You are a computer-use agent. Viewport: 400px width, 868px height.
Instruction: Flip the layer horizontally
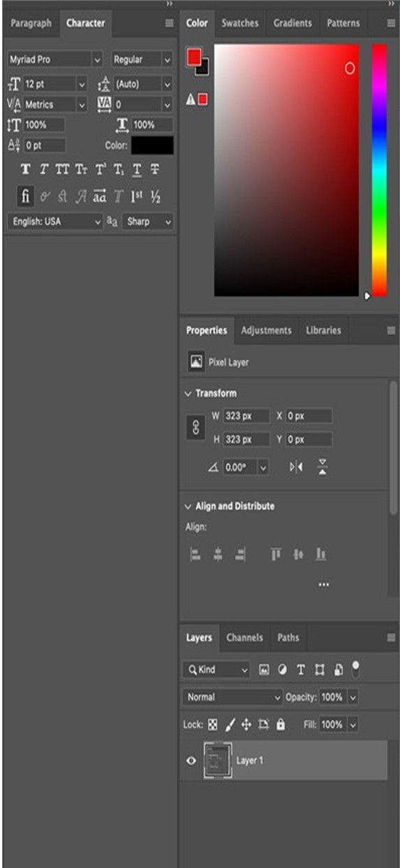(x=296, y=467)
